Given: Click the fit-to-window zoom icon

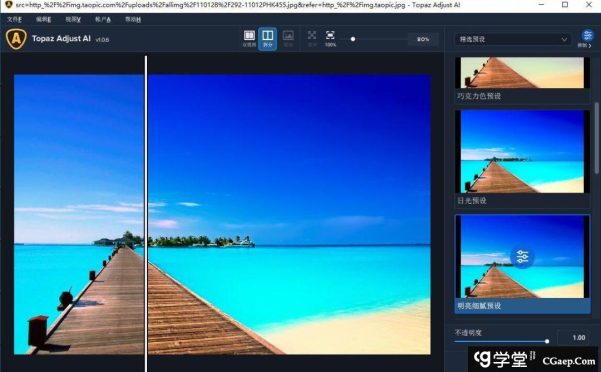Looking at the screenshot, I should pos(312,38).
